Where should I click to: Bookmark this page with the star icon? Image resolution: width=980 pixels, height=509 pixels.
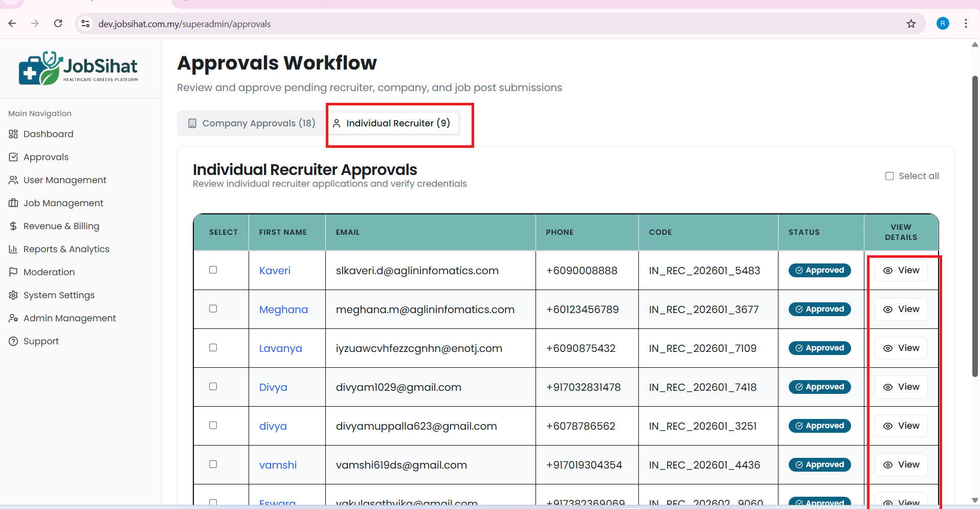911,24
